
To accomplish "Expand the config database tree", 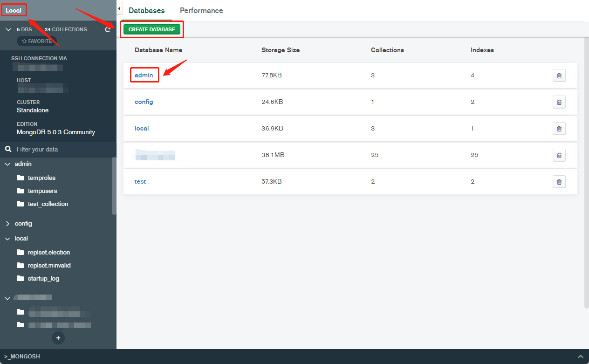I will [x=7, y=224].
